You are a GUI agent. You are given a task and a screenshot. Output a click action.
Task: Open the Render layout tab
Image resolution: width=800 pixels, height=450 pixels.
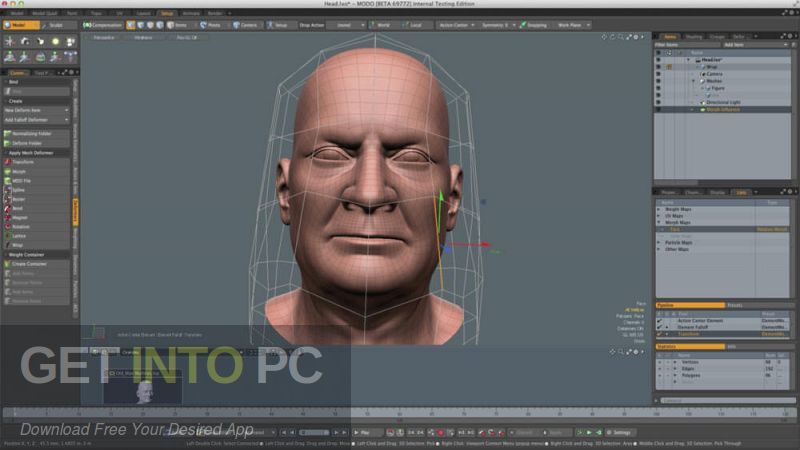(215, 13)
